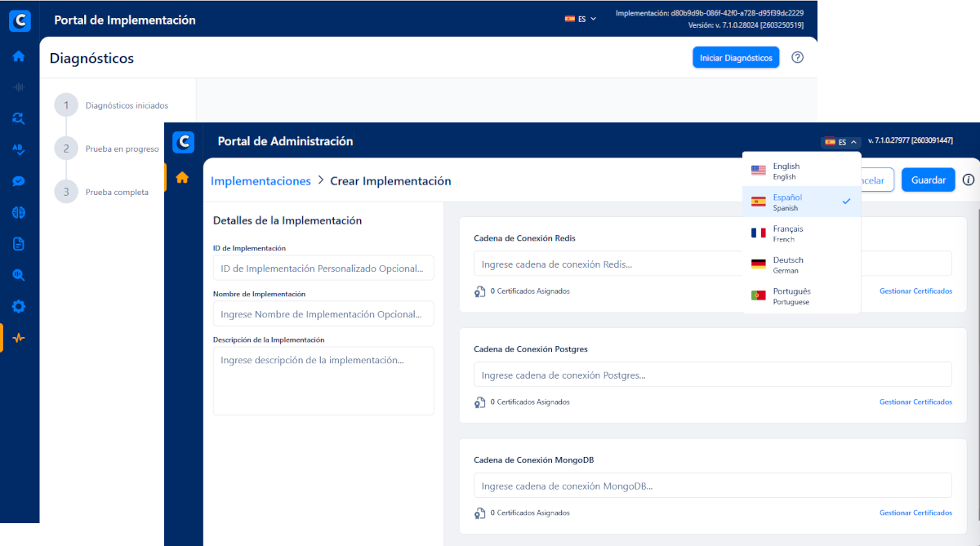Select the audio waveform sidebar icon

19,87
